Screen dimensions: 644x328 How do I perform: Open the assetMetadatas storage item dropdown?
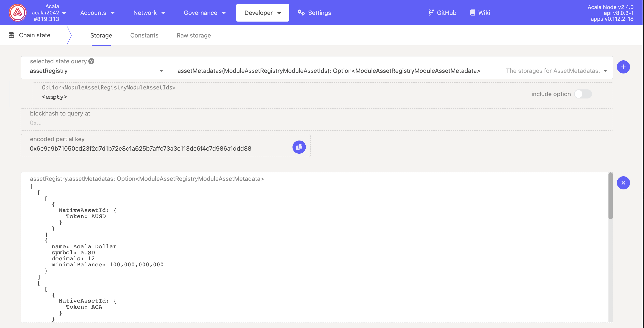click(x=605, y=71)
